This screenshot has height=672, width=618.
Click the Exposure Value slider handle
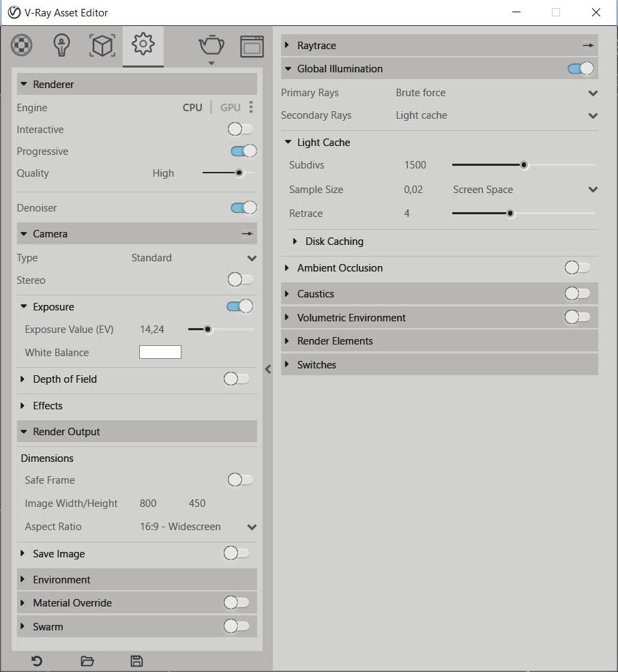(x=208, y=329)
